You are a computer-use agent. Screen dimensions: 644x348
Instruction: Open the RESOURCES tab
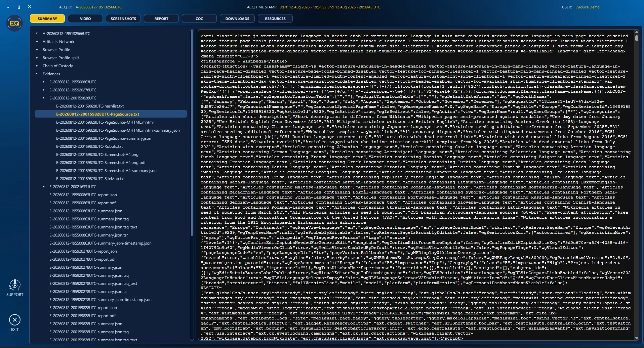click(x=275, y=19)
